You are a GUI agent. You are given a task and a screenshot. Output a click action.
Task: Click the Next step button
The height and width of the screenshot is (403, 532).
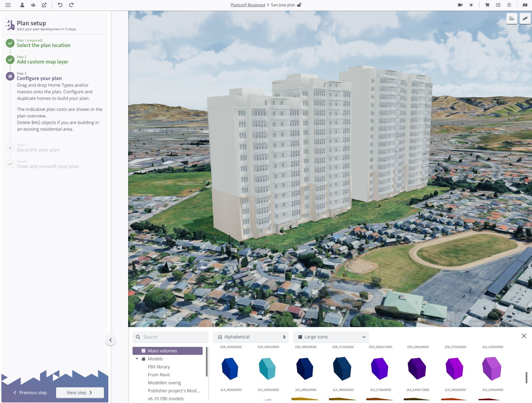pos(80,393)
